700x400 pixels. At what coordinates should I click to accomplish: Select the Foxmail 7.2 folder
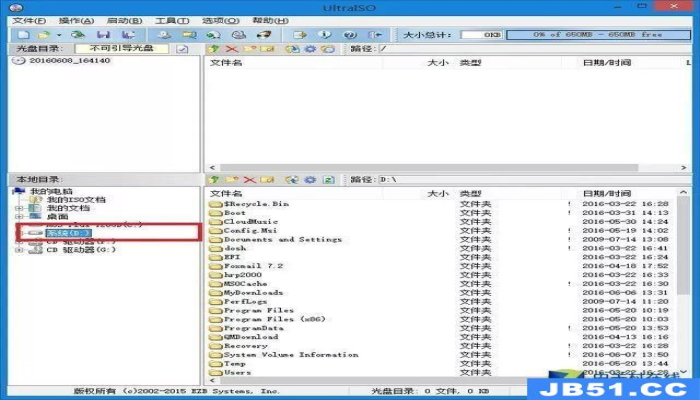point(254,266)
